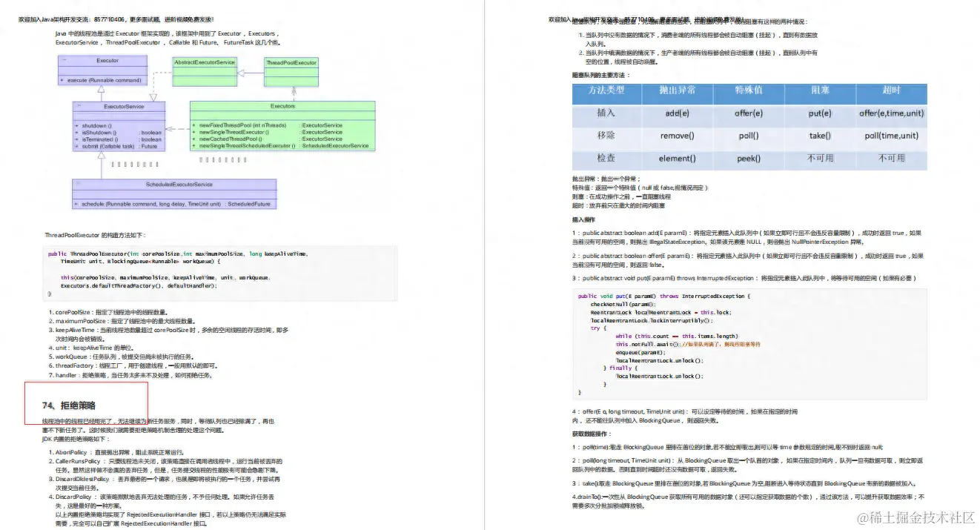Image resolution: width=980 pixels, height=530 pixels.
Task: Click list item '5. workQueue'
Action: point(122,357)
